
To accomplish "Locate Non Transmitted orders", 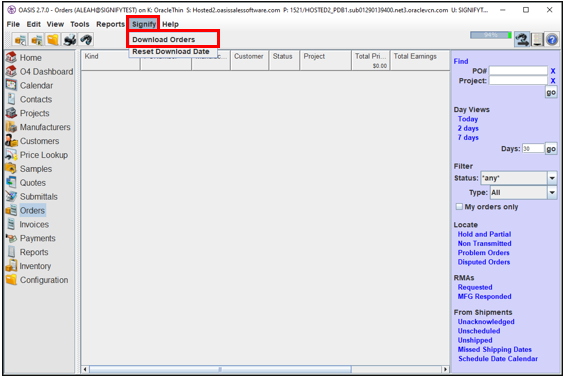I will 484,243.
